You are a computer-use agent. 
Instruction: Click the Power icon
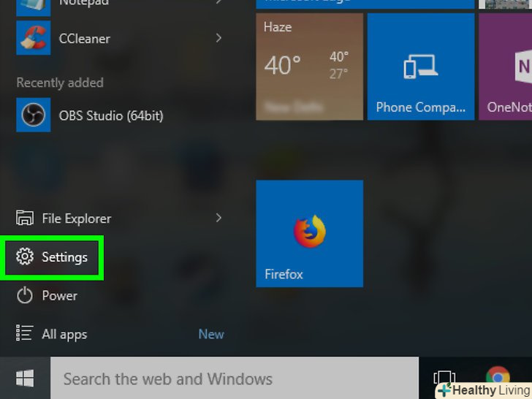click(x=25, y=295)
